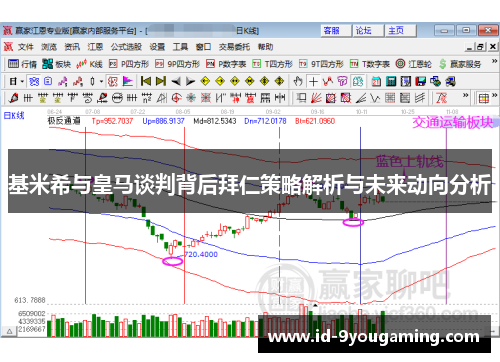Open the T四方形 tool
Viewport: 500px width, 362px height.
tap(272, 64)
